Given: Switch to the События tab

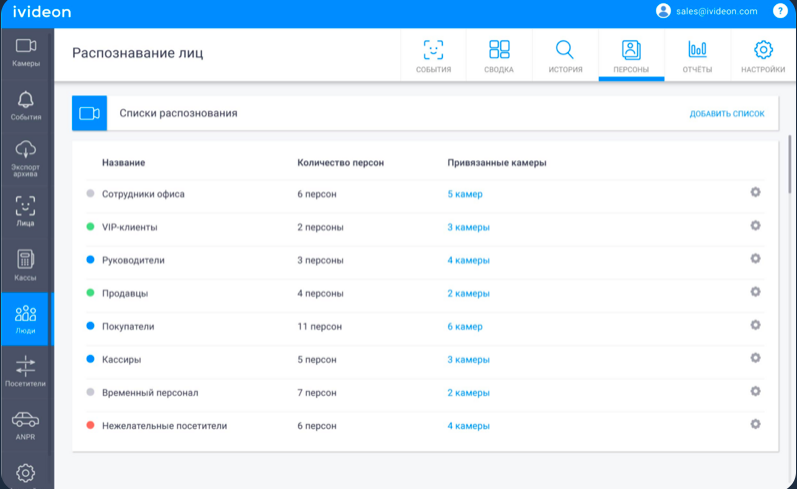Looking at the screenshot, I should (433, 55).
